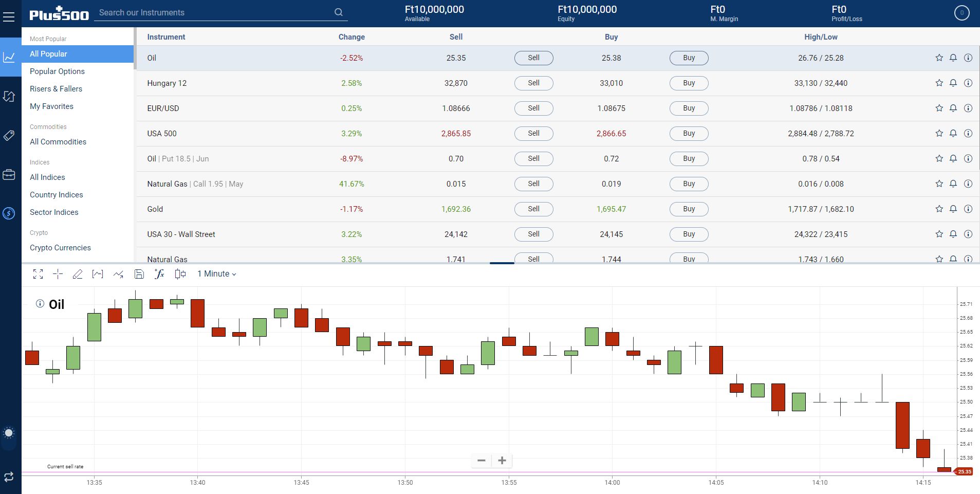Click Buy button for Gold
Image resolution: width=980 pixels, height=494 pixels.
point(689,209)
